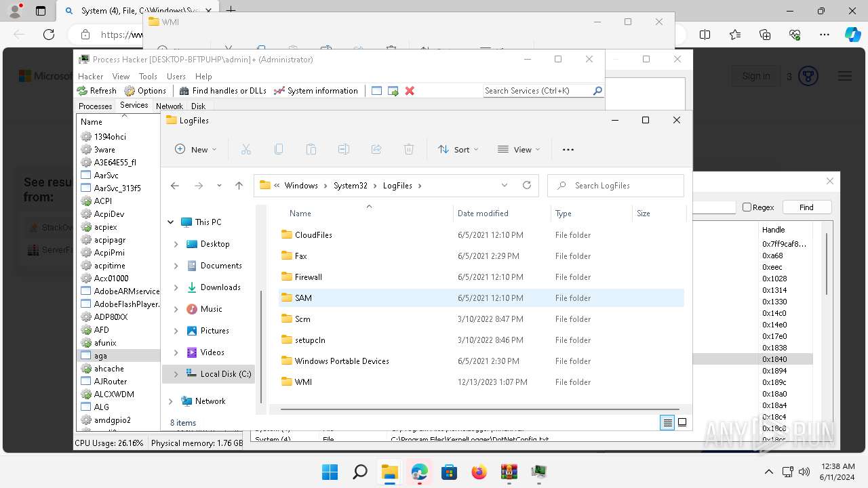
Task: Expand Network in navigation pane
Action: coord(170,401)
